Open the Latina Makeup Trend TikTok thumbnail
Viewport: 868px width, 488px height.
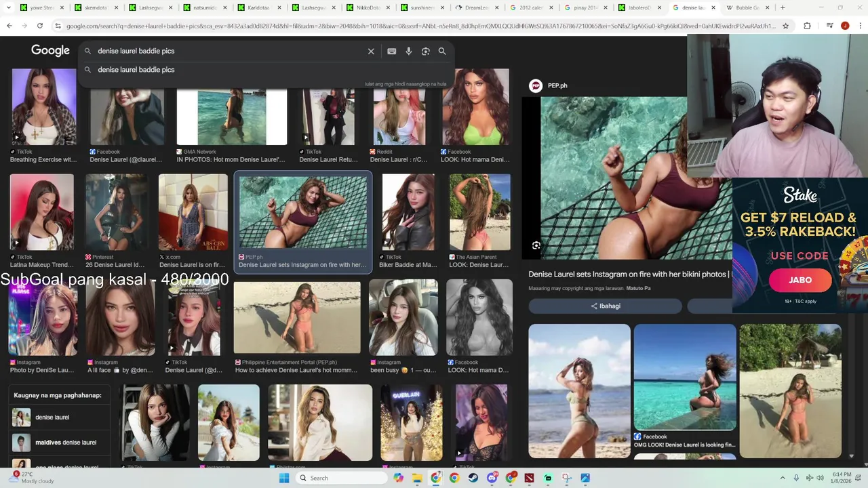click(41, 212)
